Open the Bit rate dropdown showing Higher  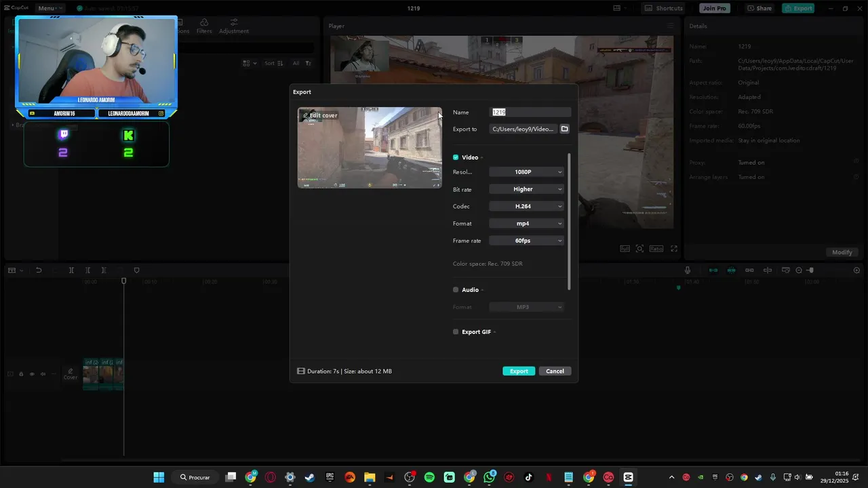pyautogui.click(x=526, y=189)
